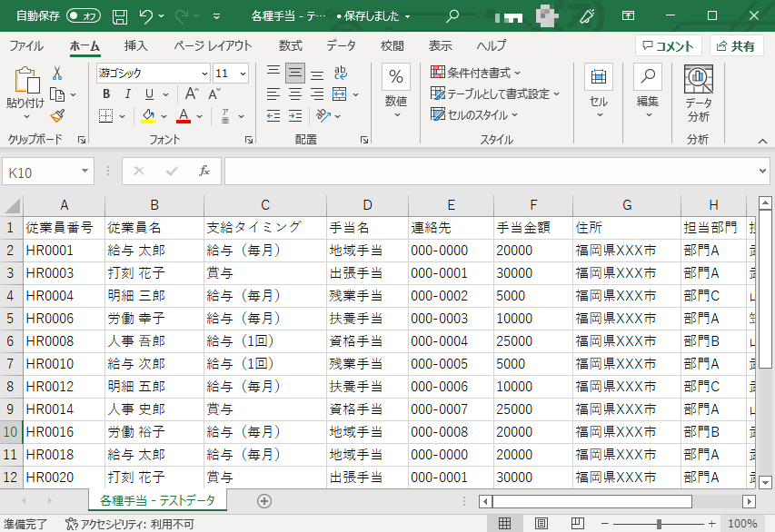Toggle the 自動保存 AutoSave switch
This screenshot has width=775, height=532.
coord(84,16)
